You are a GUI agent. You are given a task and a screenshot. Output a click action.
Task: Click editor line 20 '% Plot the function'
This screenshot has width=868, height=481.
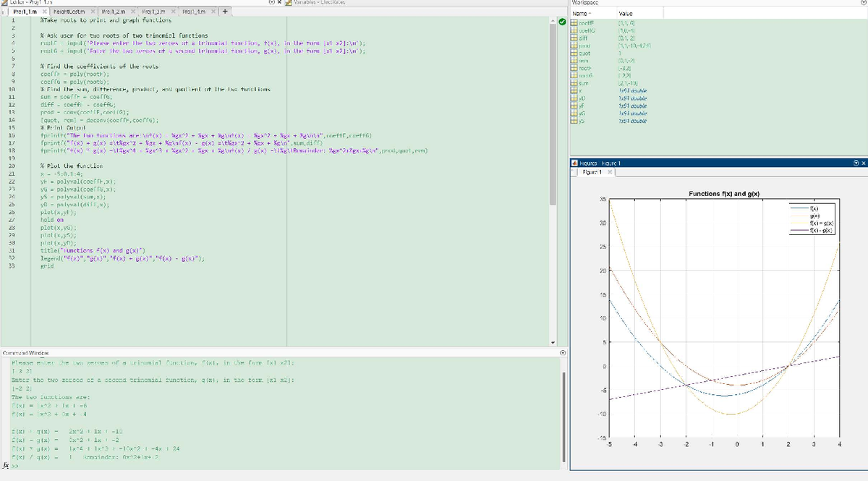tap(70, 166)
